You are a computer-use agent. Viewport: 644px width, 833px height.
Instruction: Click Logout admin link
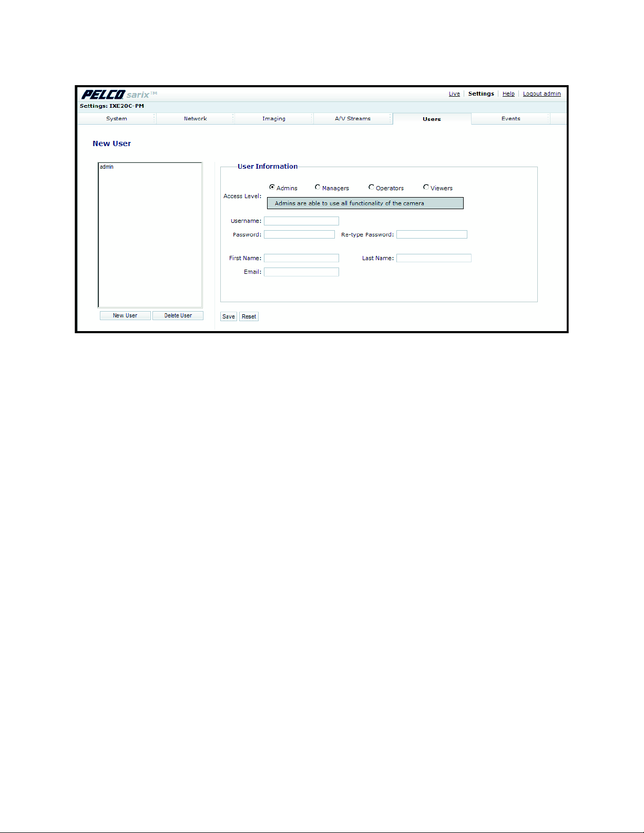(541, 94)
